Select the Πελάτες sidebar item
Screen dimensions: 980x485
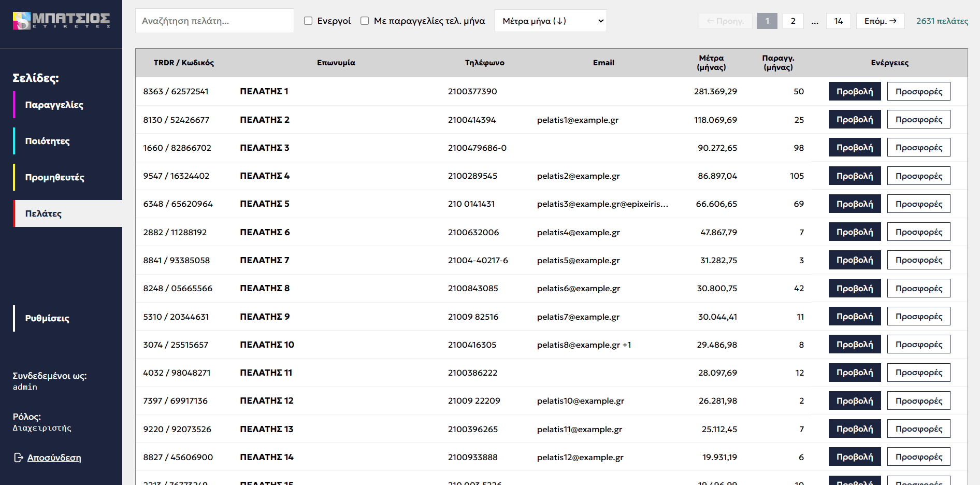(44, 213)
